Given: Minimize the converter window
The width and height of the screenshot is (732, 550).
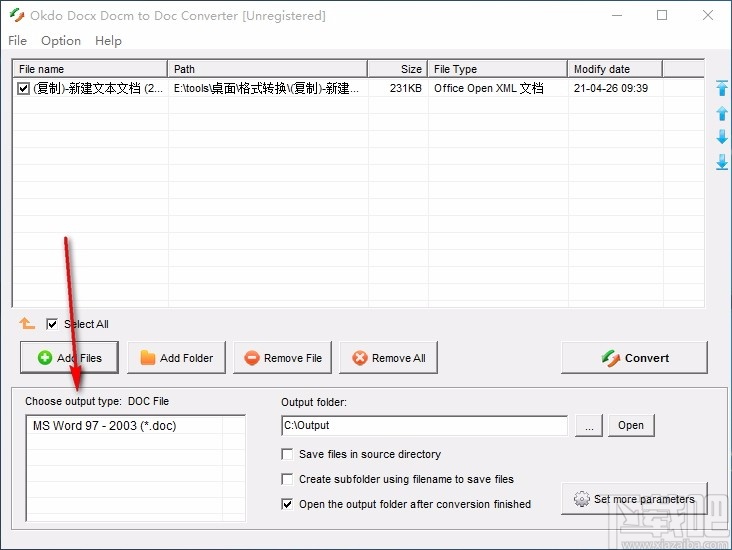Looking at the screenshot, I should pyautogui.click(x=617, y=15).
